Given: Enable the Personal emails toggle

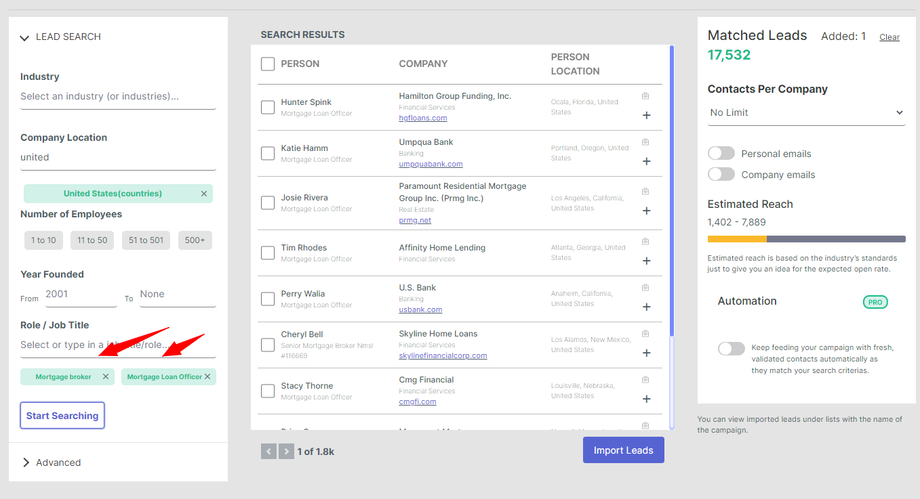Looking at the screenshot, I should (721, 154).
